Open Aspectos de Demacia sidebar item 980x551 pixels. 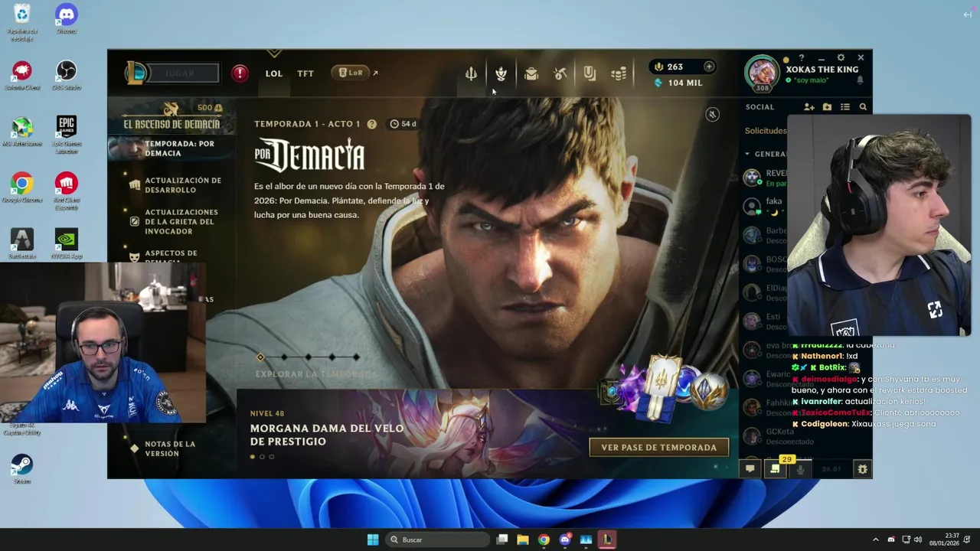171,256
